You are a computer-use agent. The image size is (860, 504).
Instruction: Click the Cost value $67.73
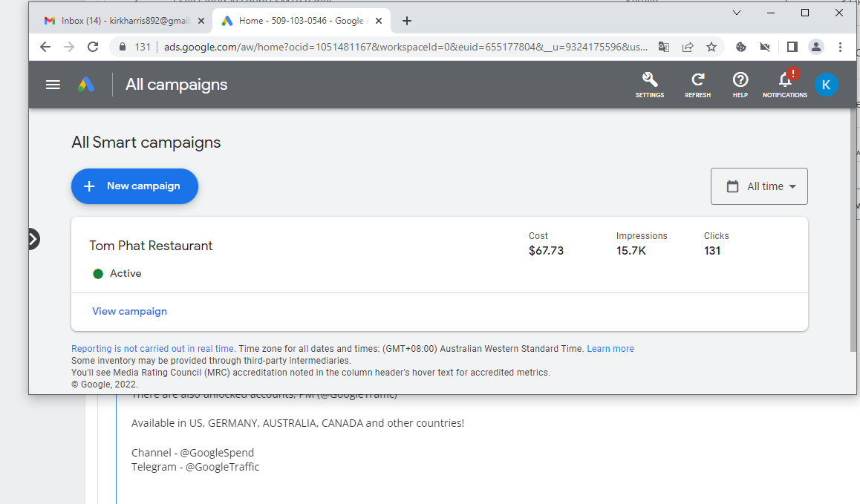547,251
